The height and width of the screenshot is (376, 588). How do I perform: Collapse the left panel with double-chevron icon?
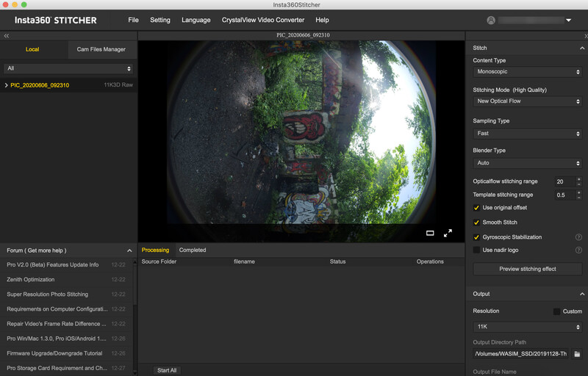[x=7, y=35]
